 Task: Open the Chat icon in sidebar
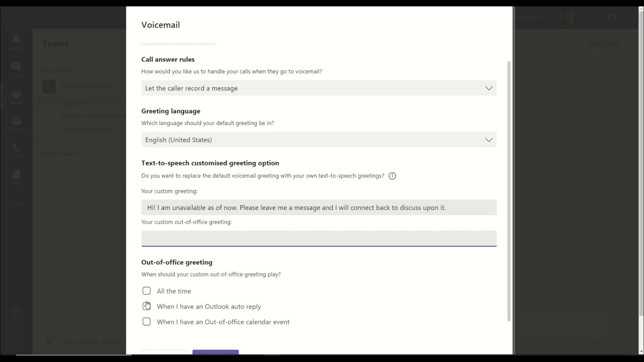tap(16, 67)
